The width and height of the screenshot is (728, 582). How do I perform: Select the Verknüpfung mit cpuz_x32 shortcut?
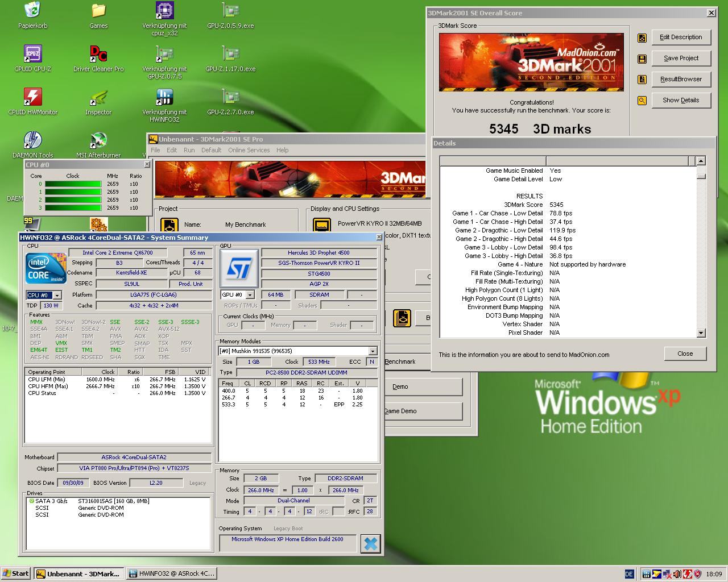click(x=164, y=19)
